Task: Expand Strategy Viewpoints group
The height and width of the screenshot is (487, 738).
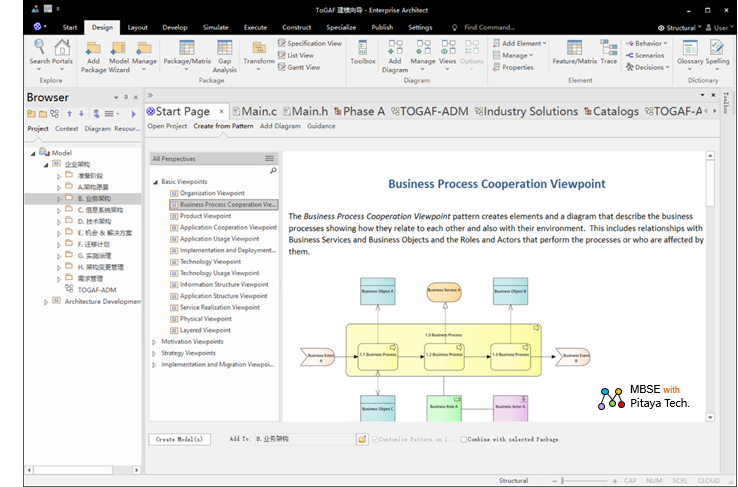Action: pos(154,353)
